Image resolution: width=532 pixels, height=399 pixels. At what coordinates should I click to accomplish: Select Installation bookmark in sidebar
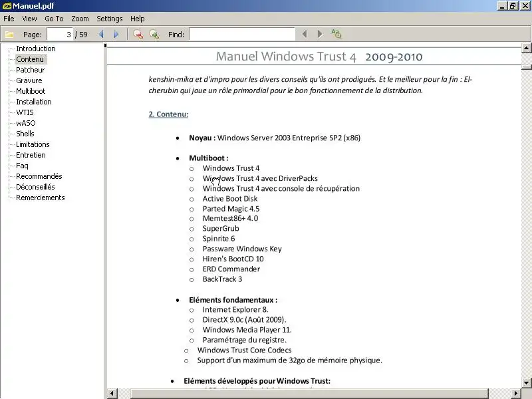point(34,102)
